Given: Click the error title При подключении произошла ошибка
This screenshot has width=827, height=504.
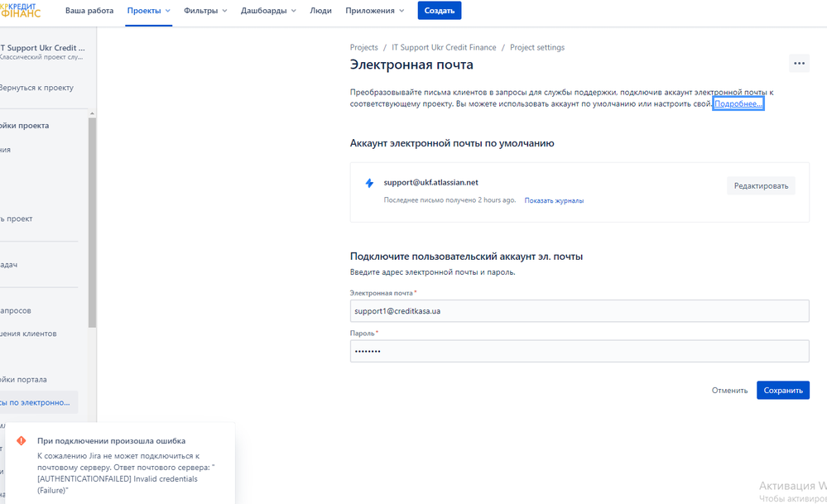Looking at the screenshot, I should pos(111,441).
